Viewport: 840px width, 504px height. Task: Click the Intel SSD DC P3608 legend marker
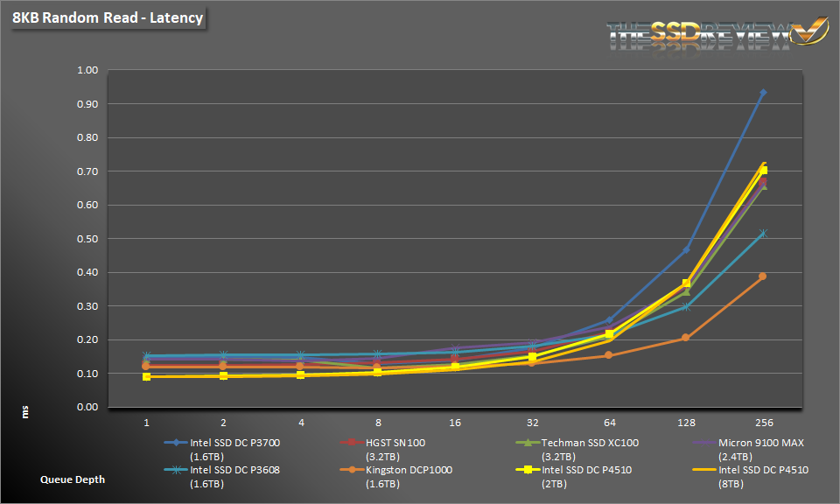coord(177,471)
